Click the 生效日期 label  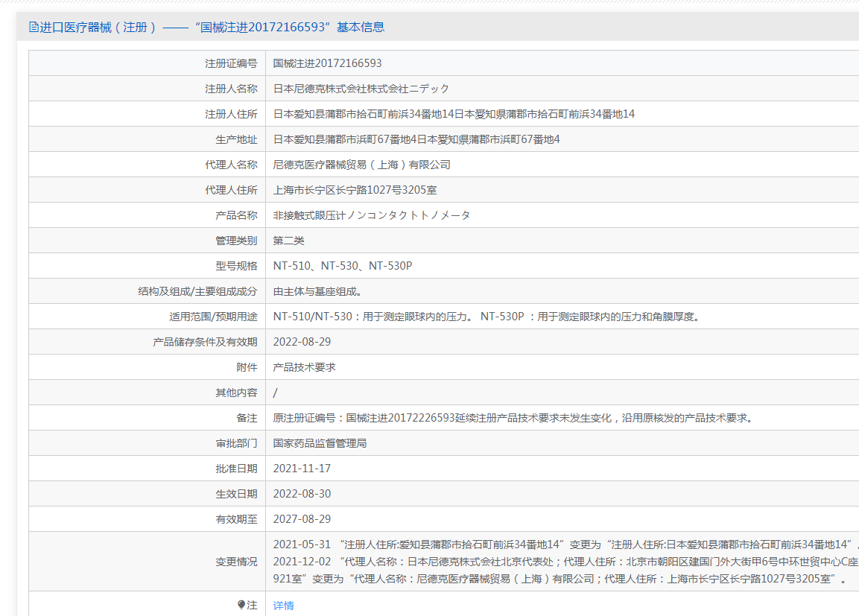click(236, 494)
